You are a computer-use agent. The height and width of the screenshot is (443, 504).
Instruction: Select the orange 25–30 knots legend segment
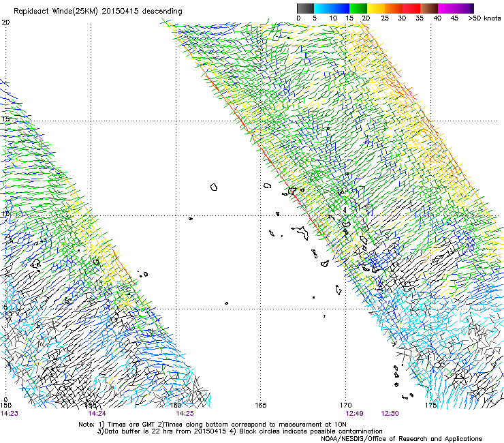tap(394, 8)
